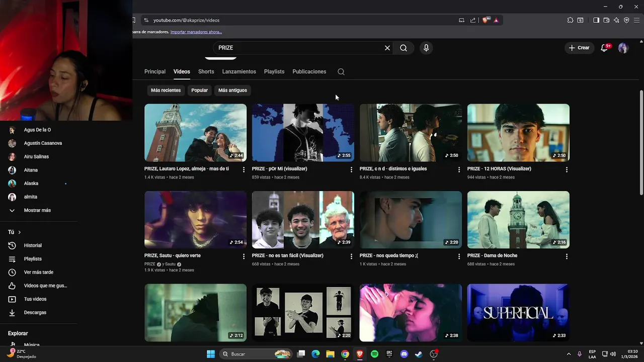Open Ver más tarde in sidebar
The width and height of the screenshot is (644, 362).
tap(39, 272)
